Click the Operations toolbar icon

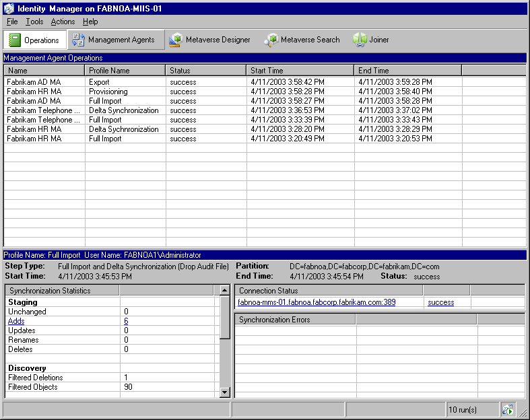[x=15, y=40]
